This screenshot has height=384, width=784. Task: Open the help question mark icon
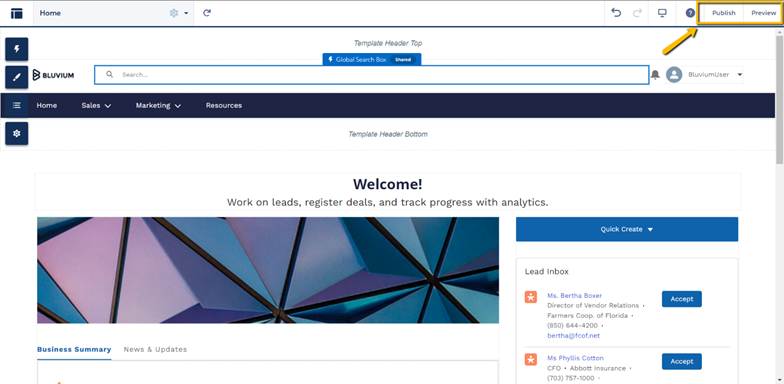click(x=690, y=13)
